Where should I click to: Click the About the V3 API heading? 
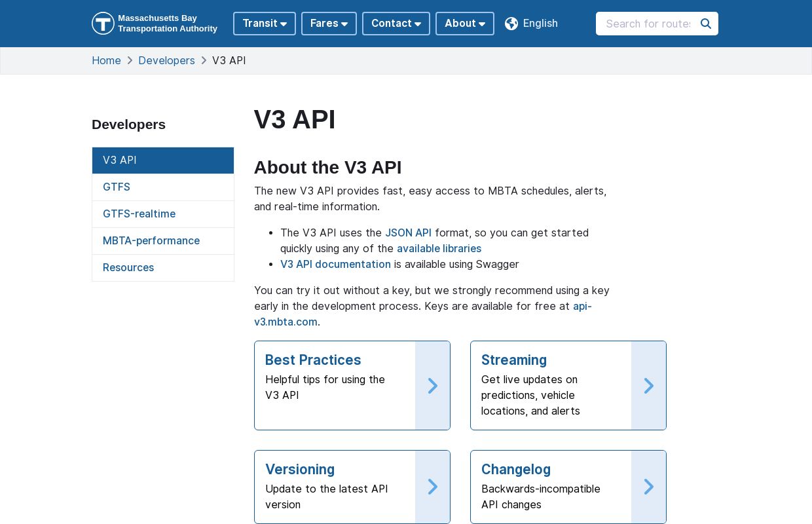click(327, 168)
